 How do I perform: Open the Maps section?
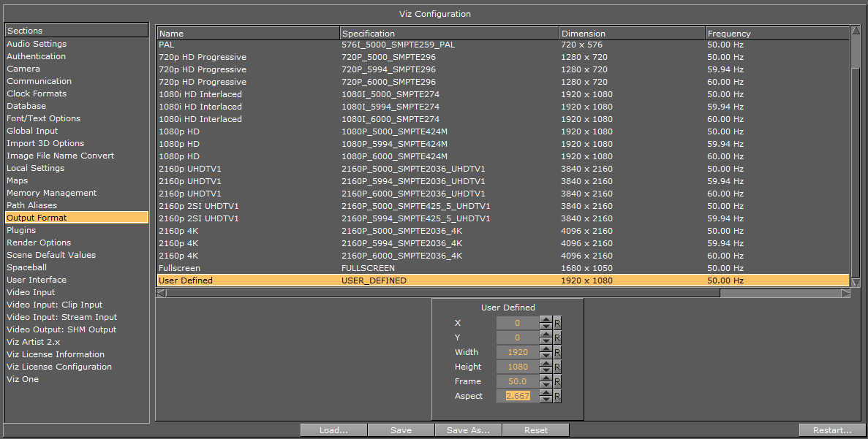point(76,181)
